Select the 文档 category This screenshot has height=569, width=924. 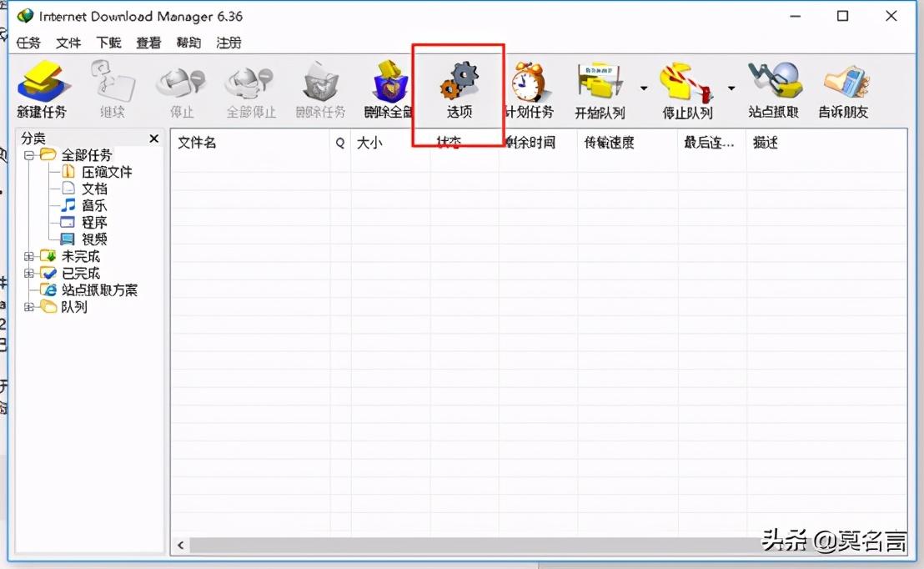tap(94, 189)
